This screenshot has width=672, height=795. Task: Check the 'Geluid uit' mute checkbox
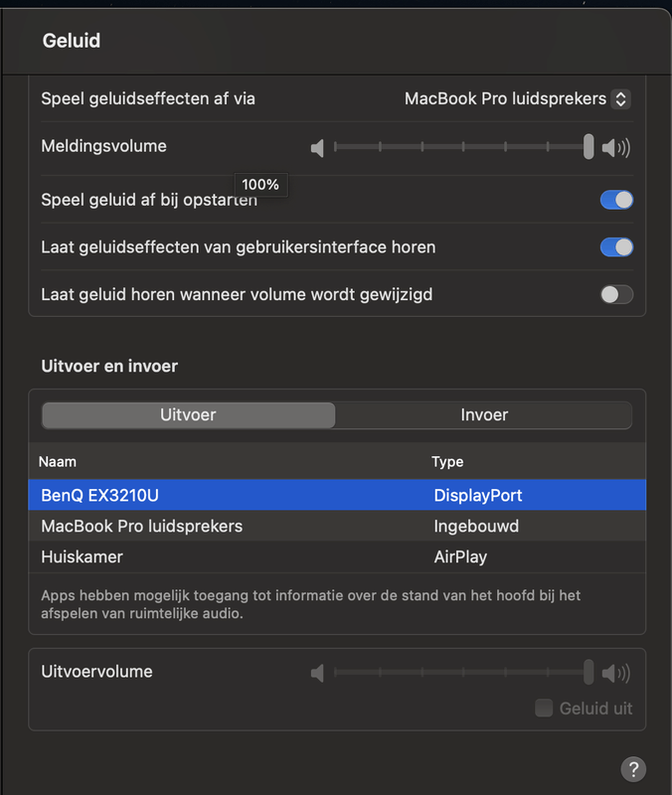coord(544,709)
